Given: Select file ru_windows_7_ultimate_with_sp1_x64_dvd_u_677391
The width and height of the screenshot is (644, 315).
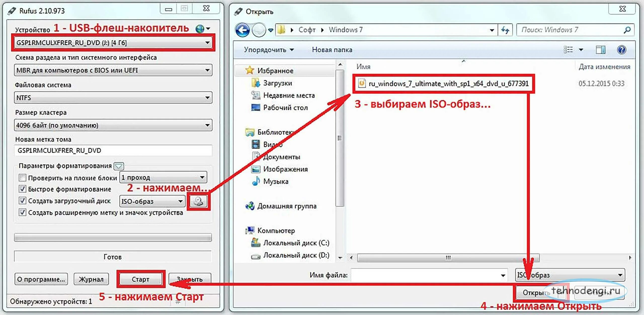Looking at the screenshot, I should tap(444, 84).
